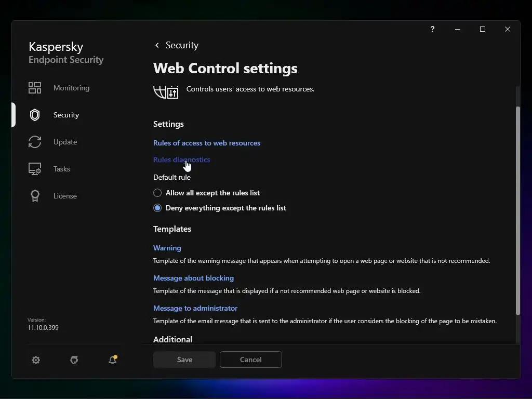Select Deny everything except the rules list
The height and width of the screenshot is (399, 532).
click(220, 208)
